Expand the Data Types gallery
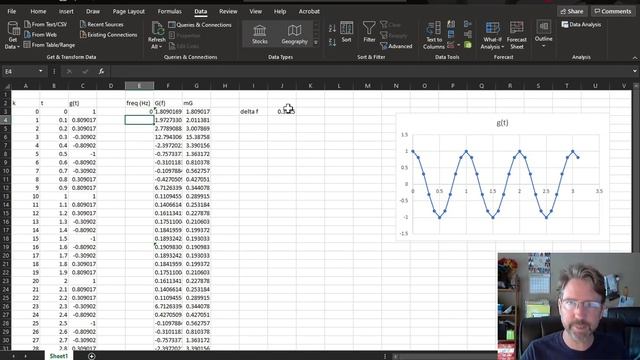The image size is (640, 360). tap(316, 42)
